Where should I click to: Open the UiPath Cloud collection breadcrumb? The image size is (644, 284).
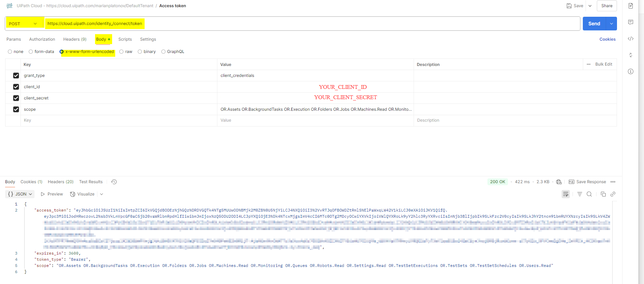tap(85, 6)
